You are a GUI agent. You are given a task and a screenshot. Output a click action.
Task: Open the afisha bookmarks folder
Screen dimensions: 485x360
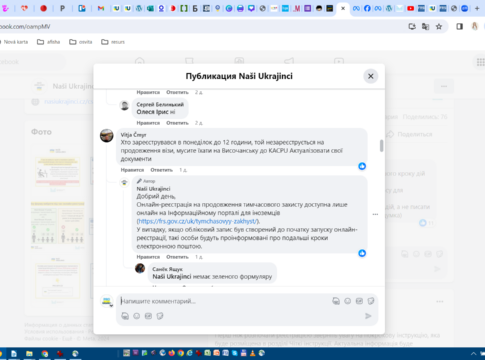pos(49,42)
